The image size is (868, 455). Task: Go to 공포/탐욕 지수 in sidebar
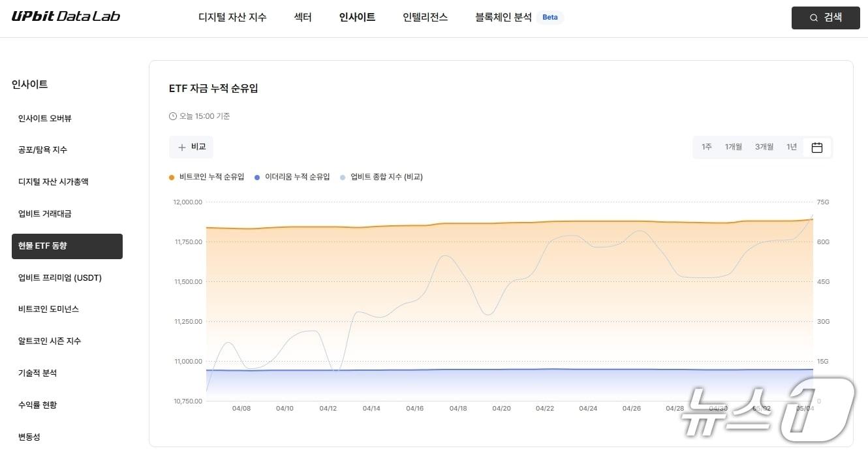(42, 150)
